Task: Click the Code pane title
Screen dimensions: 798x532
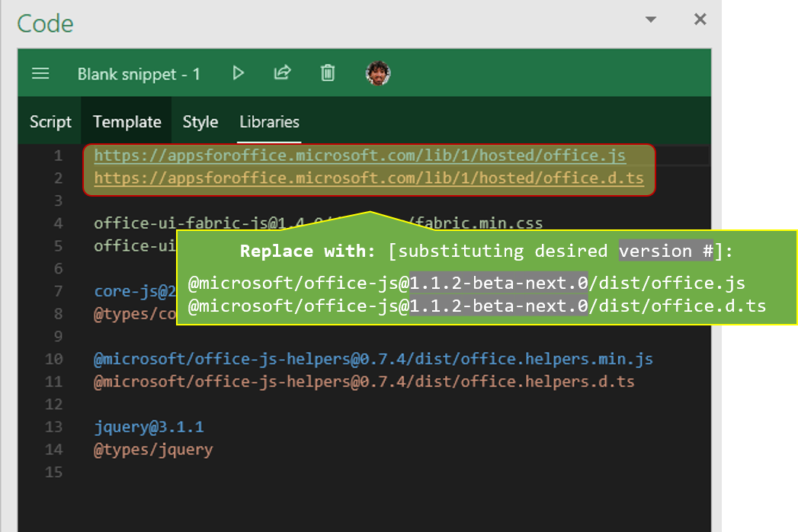Action: coord(45,24)
